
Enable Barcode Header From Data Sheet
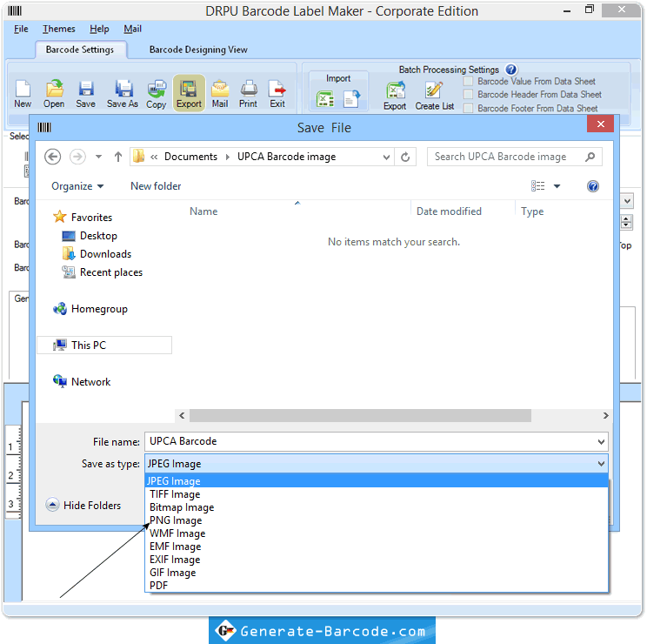[x=468, y=95]
